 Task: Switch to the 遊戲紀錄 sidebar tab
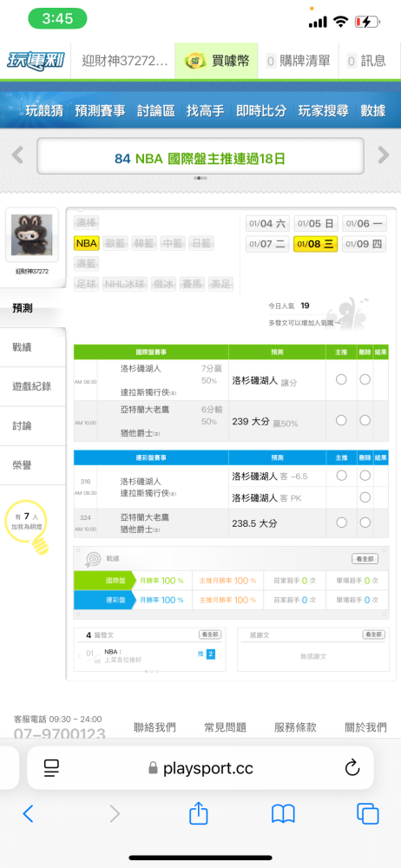[33, 386]
